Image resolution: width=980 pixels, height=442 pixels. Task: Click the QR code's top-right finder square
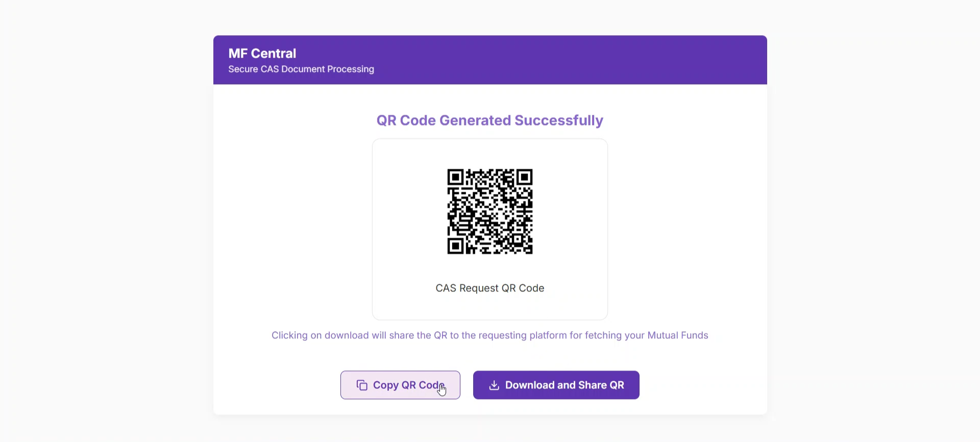pos(525,177)
